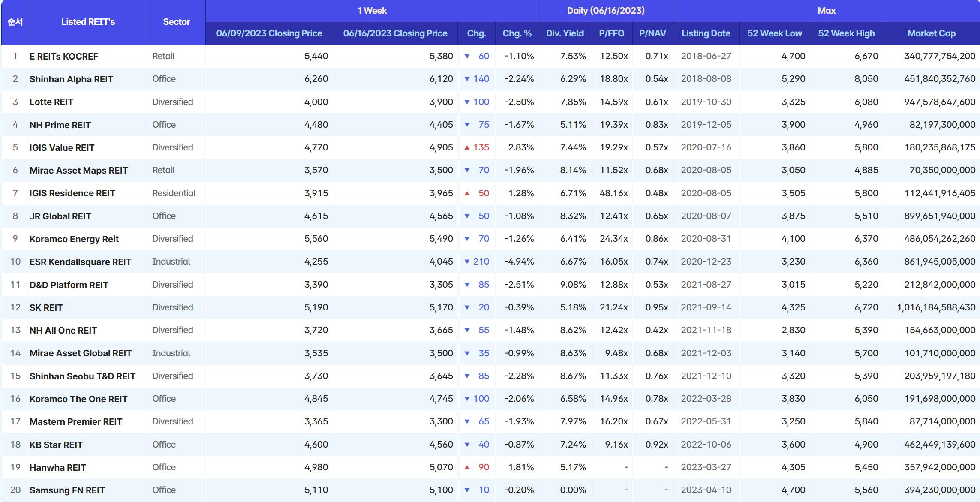Click the down arrow in KB Star REIT row
Screen dimensions: 980x502
(467, 445)
